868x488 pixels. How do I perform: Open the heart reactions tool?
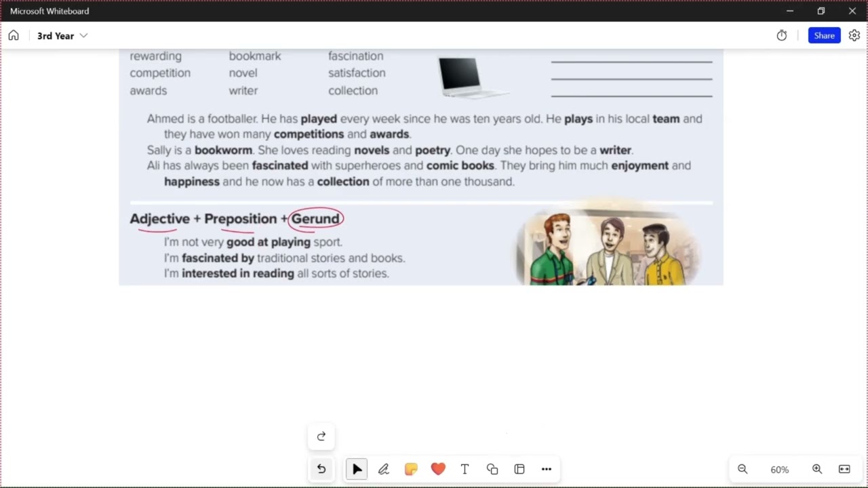click(x=438, y=469)
